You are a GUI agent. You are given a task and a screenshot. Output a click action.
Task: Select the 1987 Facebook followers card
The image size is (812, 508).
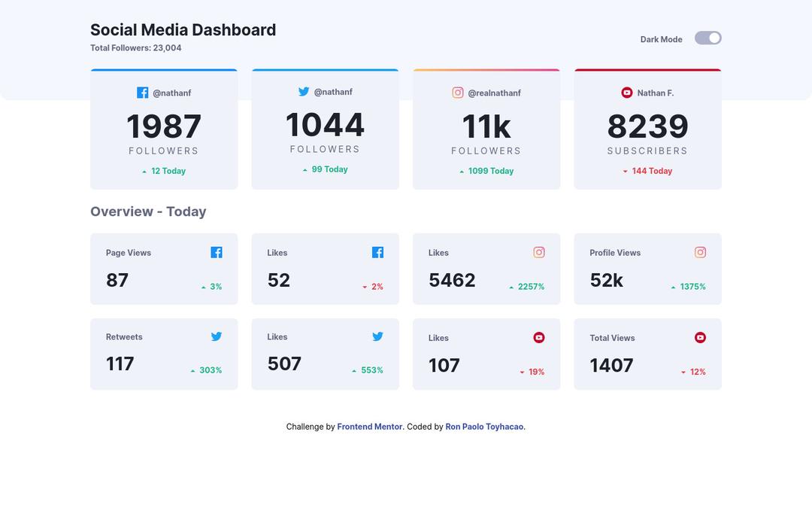tap(164, 129)
